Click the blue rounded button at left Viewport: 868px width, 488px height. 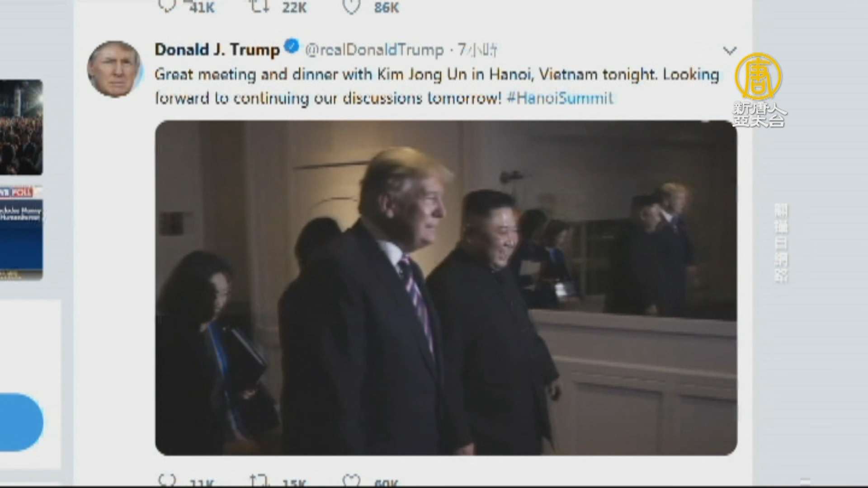tap(21, 422)
